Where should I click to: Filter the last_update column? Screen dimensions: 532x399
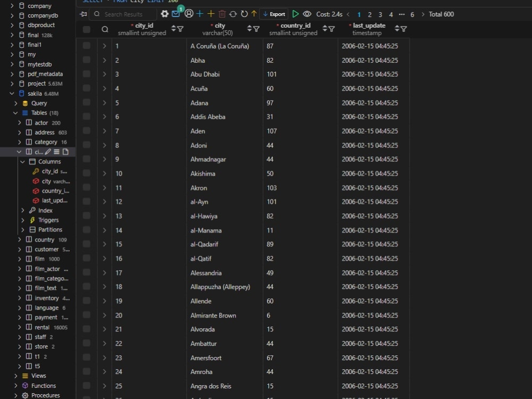pos(404,29)
